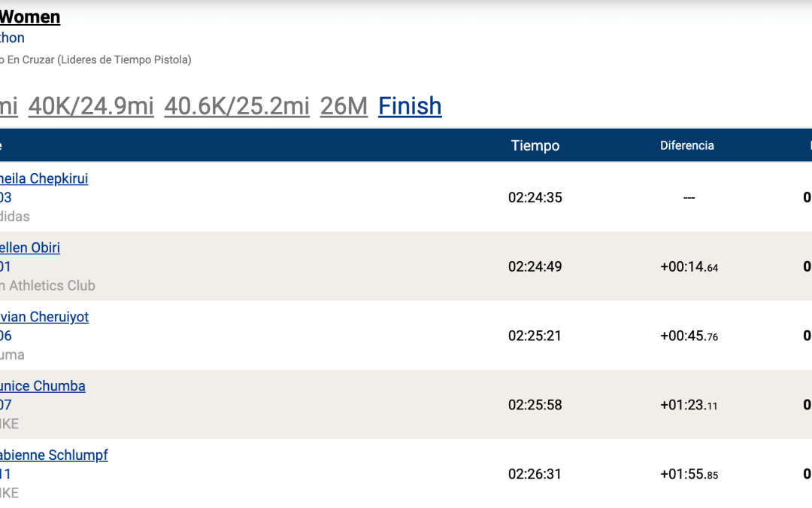
Task: Open the 26M split tab
Action: tap(344, 106)
